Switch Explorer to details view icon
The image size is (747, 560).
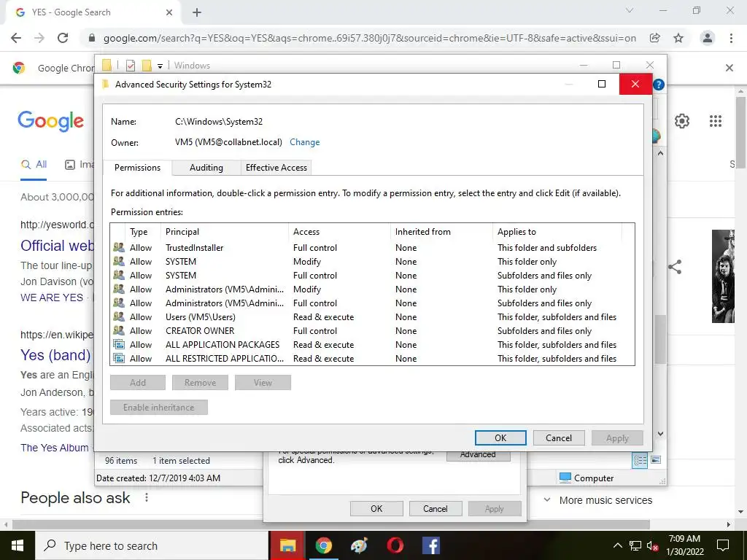pyautogui.click(x=640, y=460)
